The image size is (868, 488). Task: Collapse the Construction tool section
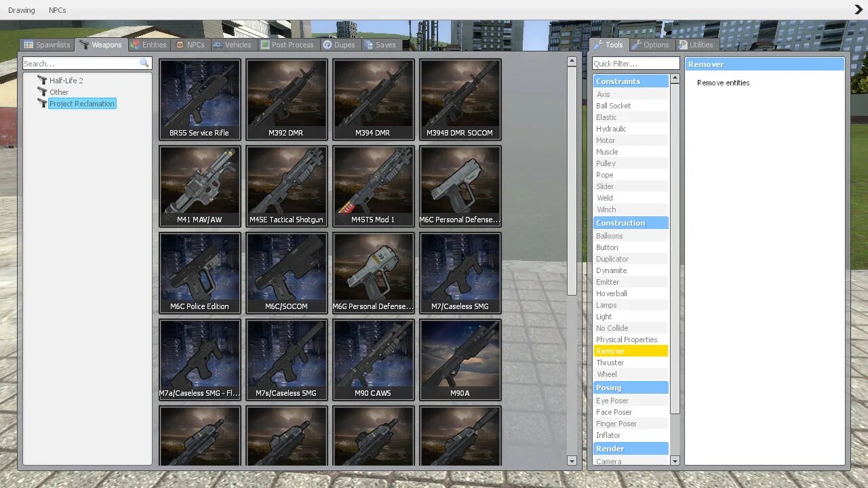pos(631,222)
